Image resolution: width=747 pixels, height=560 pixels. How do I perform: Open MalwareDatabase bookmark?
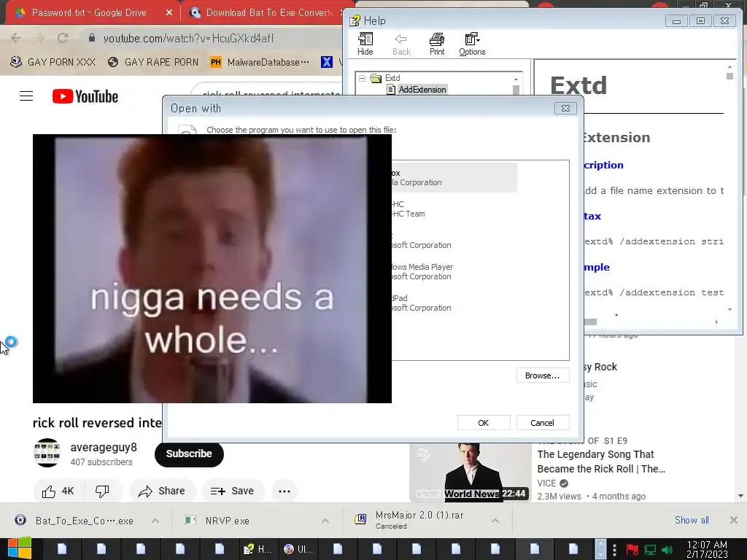[x=260, y=62]
